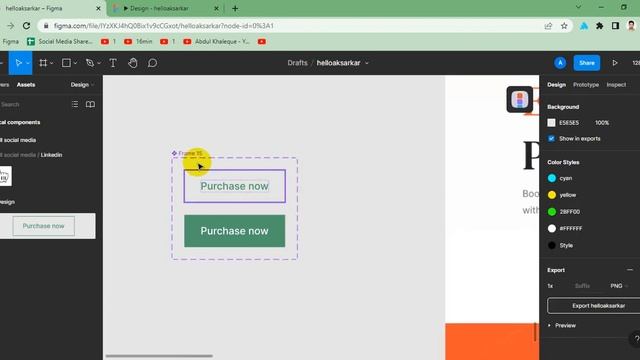This screenshot has width=640, height=360.
Task: Open Move tool options dropdown arrow
Action: [x=28, y=63]
